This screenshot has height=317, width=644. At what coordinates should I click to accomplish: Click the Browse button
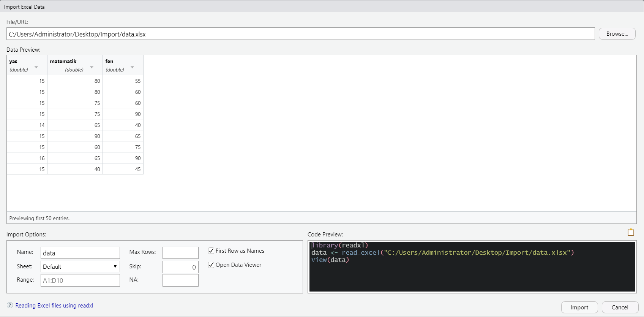[617, 33]
